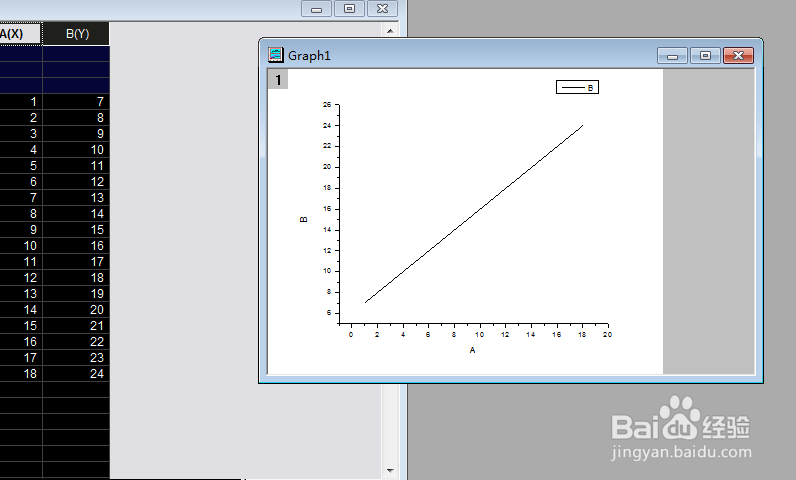
Task: Click Y axis tick label 26
Action: (x=327, y=105)
